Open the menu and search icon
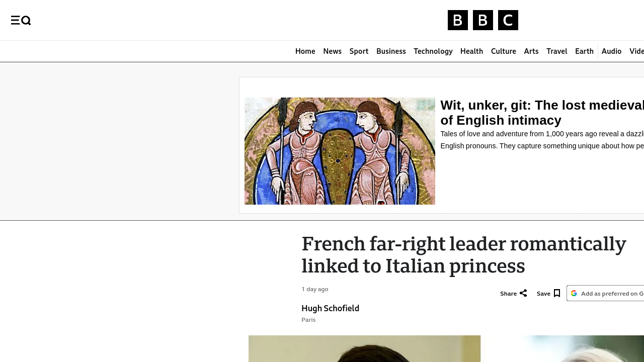644x362 pixels. tap(21, 20)
